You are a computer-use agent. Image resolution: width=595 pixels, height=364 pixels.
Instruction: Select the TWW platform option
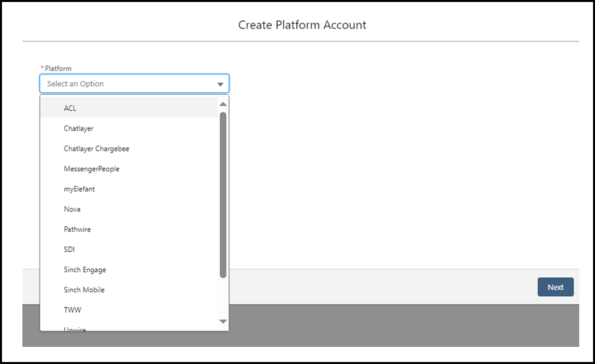(130, 309)
